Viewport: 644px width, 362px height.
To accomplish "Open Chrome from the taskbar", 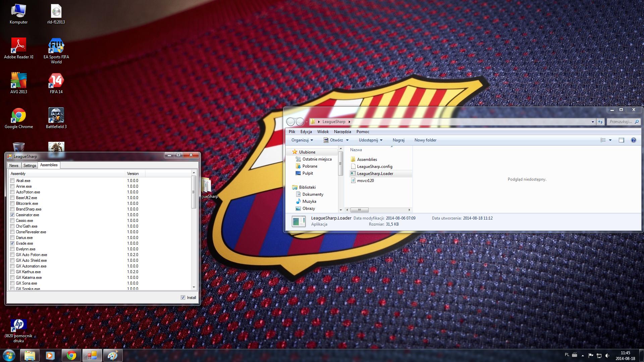I will (71, 355).
